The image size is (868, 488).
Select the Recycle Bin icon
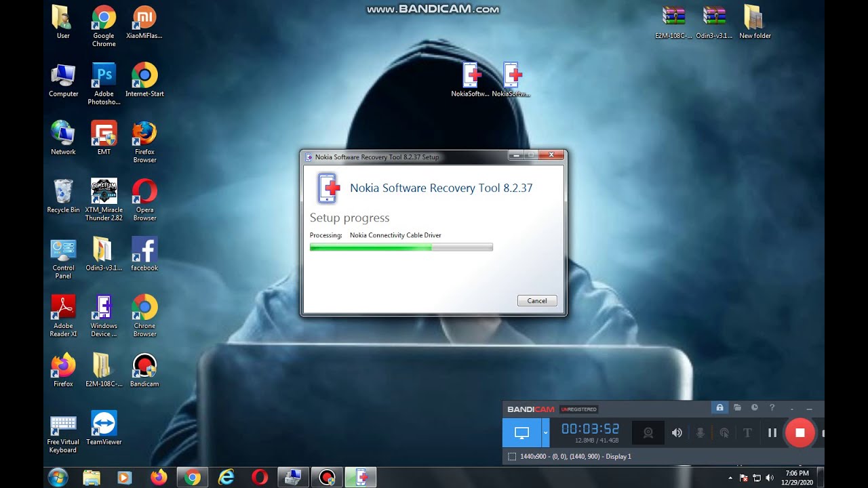[x=63, y=197]
